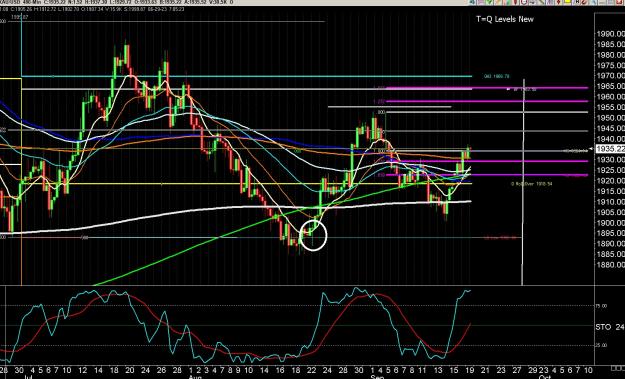Select the white circle drawing near Aug 22
625x379 pixels.
tap(313, 236)
